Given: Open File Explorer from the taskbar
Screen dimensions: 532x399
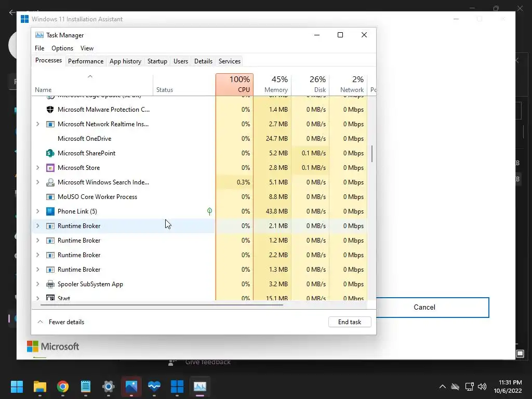Looking at the screenshot, I should (x=39, y=386).
